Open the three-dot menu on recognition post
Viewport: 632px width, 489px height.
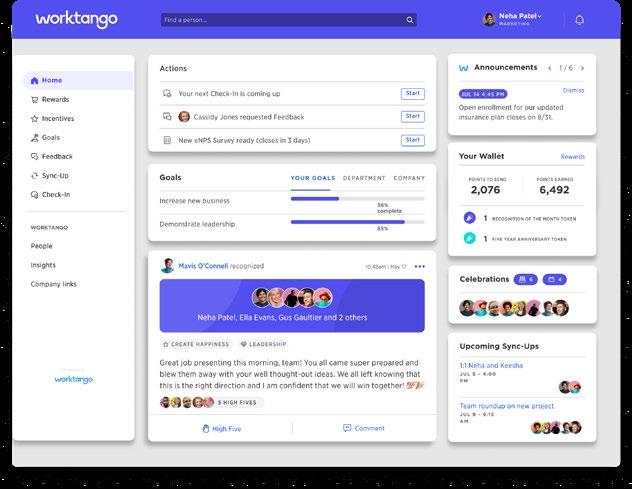pos(420,266)
